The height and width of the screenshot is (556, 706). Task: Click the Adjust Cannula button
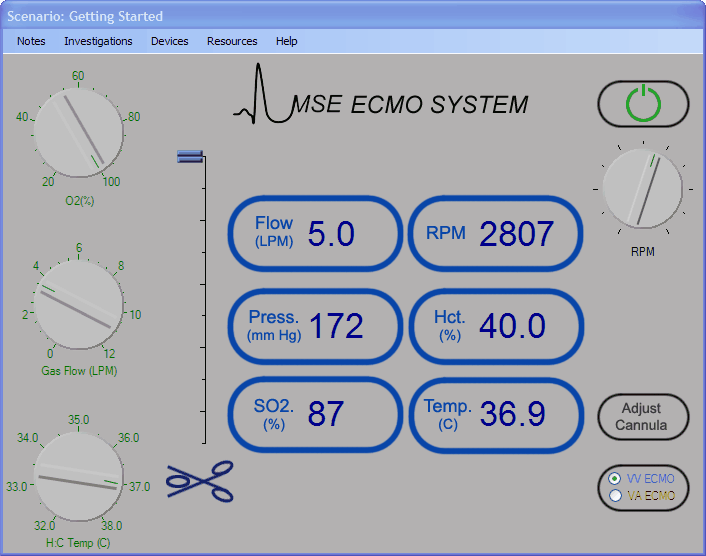pyautogui.click(x=643, y=417)
